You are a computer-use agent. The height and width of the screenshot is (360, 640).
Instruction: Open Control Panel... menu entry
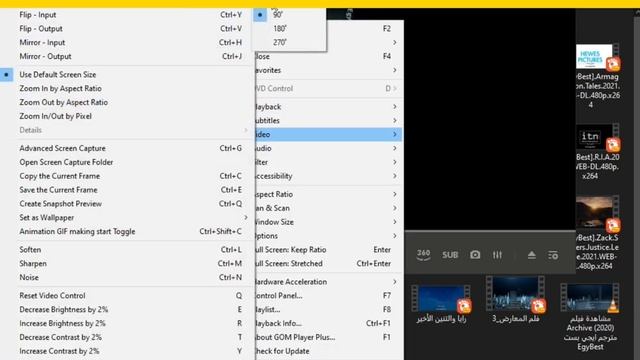pos(328,296)
